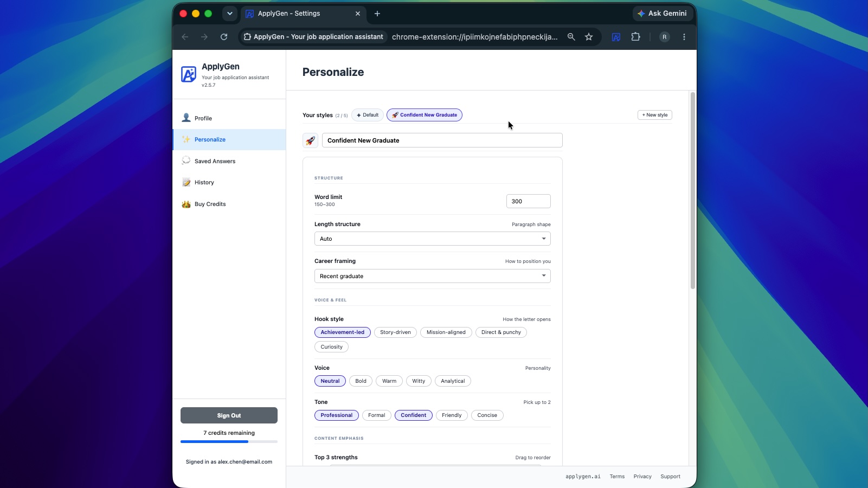Click the Sign Out button
This screenshot has height=488, width=868.
(x=229, y=415)
